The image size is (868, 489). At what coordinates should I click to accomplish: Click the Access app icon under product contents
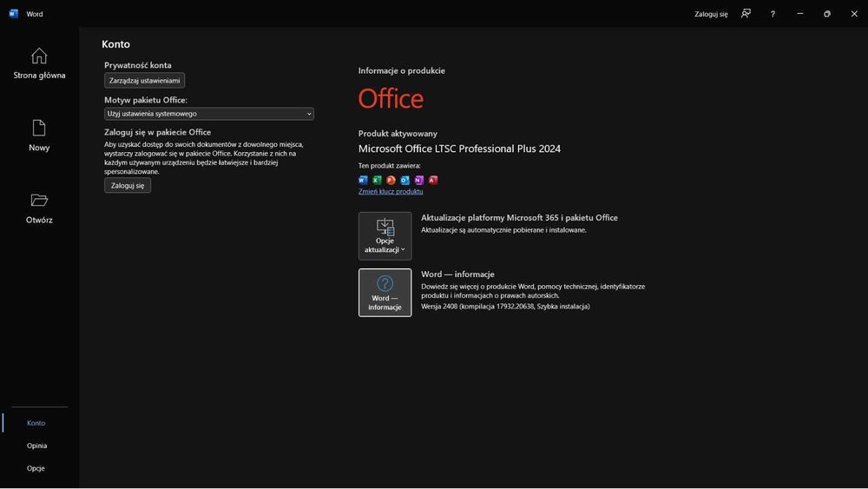pyautogui.click(x=433, y=180)
